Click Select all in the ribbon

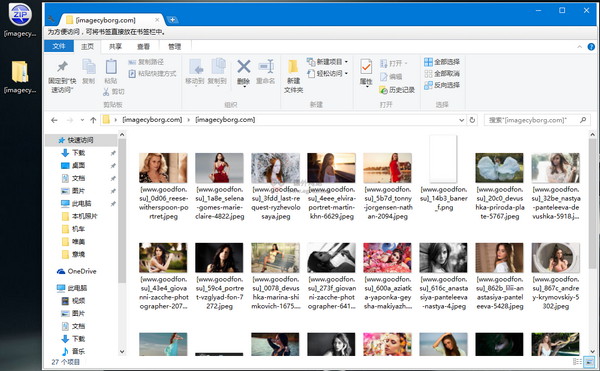coord(442,62)
